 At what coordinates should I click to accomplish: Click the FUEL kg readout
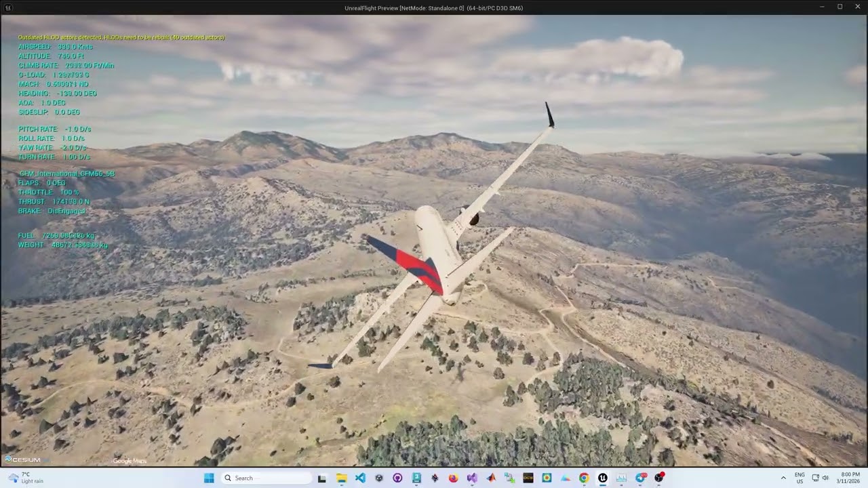pyautogui.click(x=56, y=235)
